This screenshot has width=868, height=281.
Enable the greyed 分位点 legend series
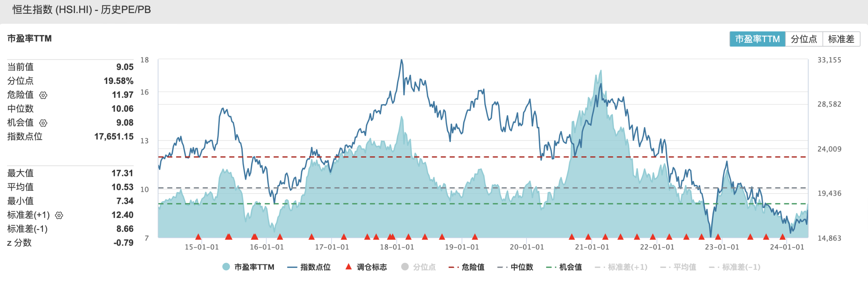click(x=424, y=267)
